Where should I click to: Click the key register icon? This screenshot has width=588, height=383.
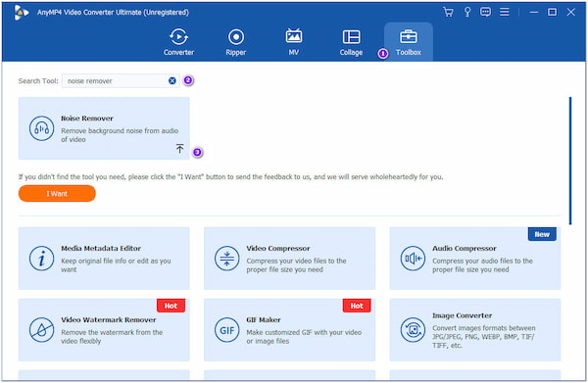point(467,12)
